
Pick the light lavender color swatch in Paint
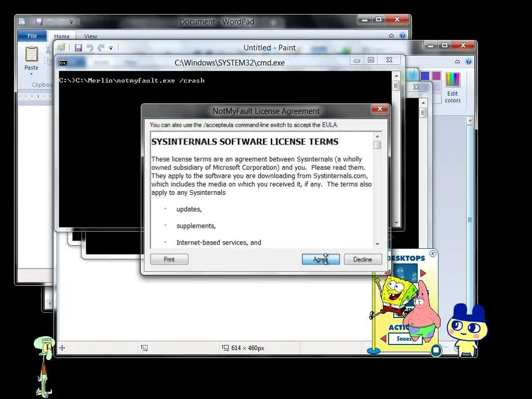436,87
